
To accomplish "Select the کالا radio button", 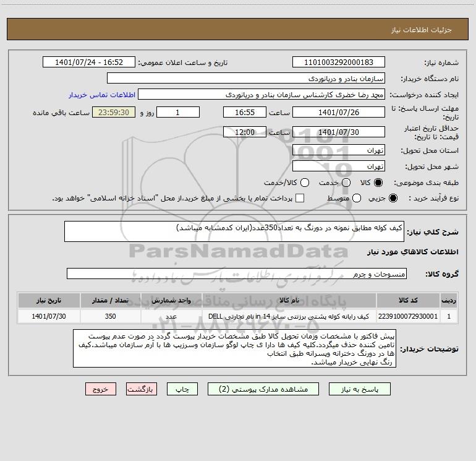I will coord(378,183).
